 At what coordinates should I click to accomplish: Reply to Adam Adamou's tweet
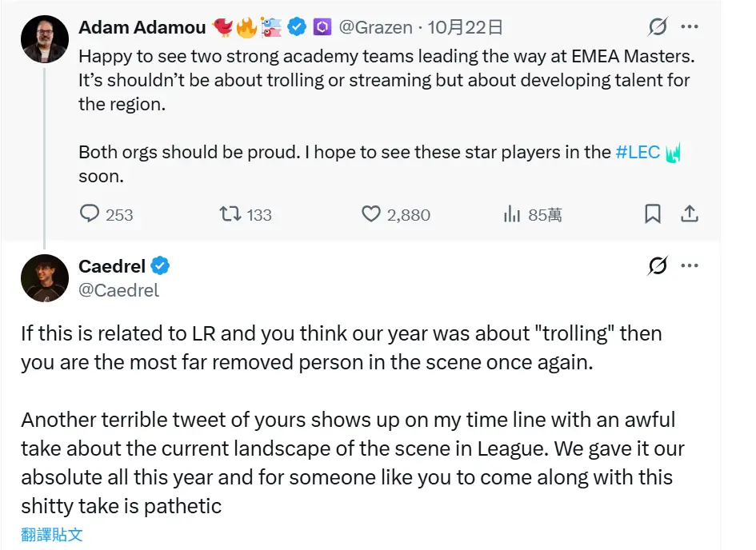pos(90,214)
